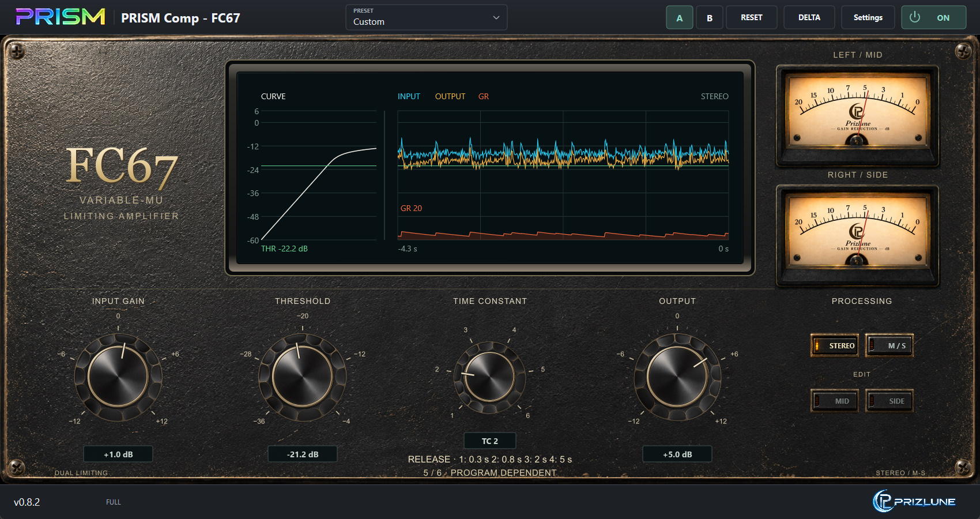Viewport: 980px width, 519px height.
Task: Toggle the INPUT trace legend
Action: [x=409, y=96]
